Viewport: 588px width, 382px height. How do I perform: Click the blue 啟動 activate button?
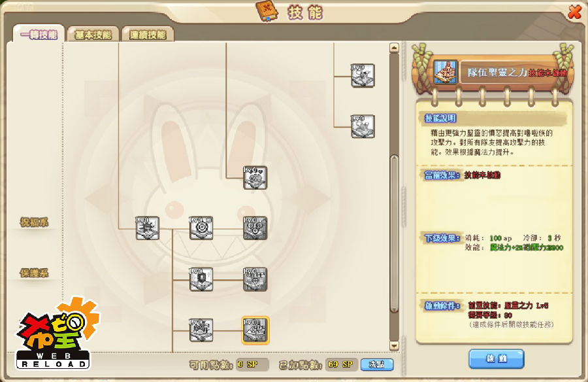click(497, 358)
